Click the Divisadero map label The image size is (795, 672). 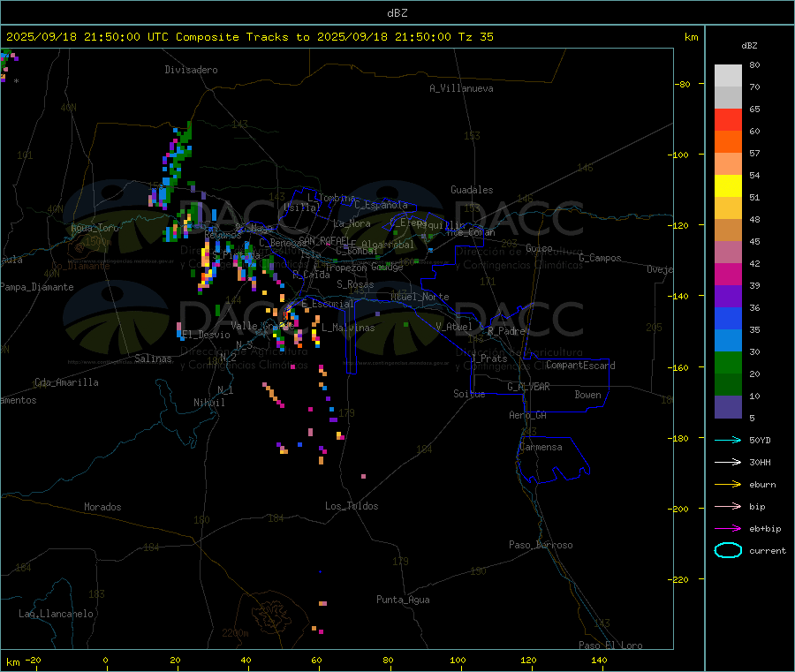tap(191, 70)
